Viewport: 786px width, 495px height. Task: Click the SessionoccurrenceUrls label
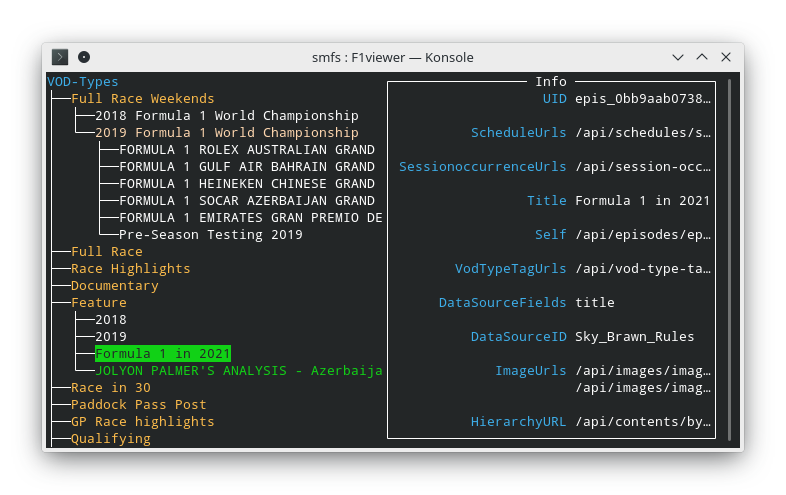(x=483, y=167)
